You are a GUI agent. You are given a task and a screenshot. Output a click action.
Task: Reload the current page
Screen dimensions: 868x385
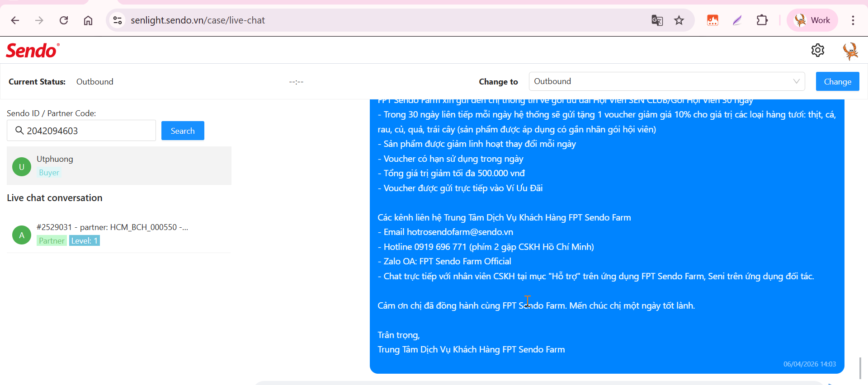pos(64,20)
